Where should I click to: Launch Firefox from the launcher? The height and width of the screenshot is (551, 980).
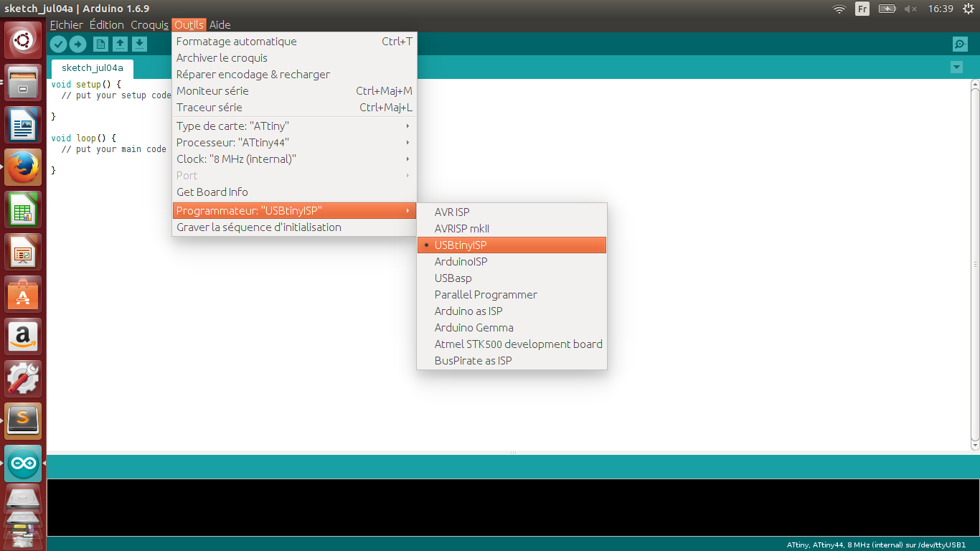[x=24, y=166]
